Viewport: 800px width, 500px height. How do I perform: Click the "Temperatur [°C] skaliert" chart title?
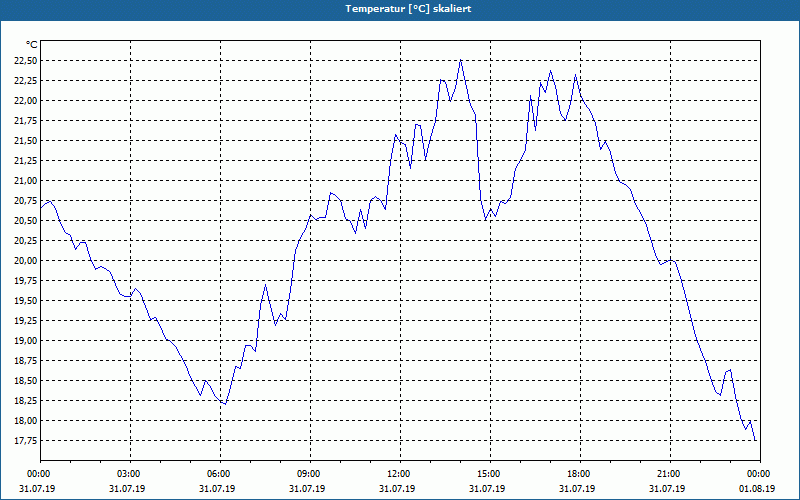tap(408, 9)
